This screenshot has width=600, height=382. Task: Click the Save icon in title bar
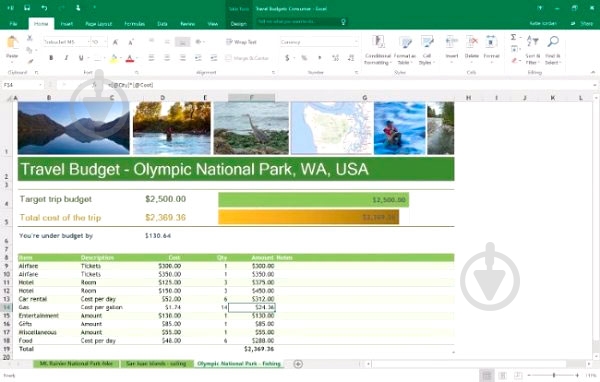point(27,8)
